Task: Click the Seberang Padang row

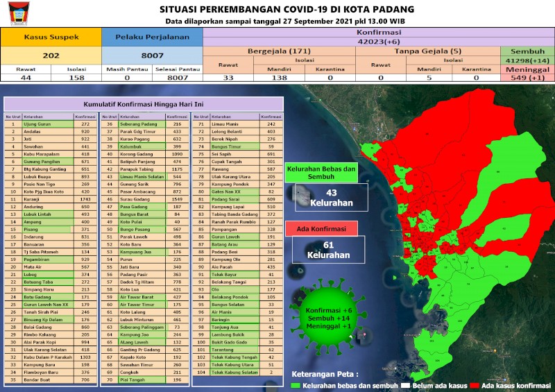Action: coord(145,124)
